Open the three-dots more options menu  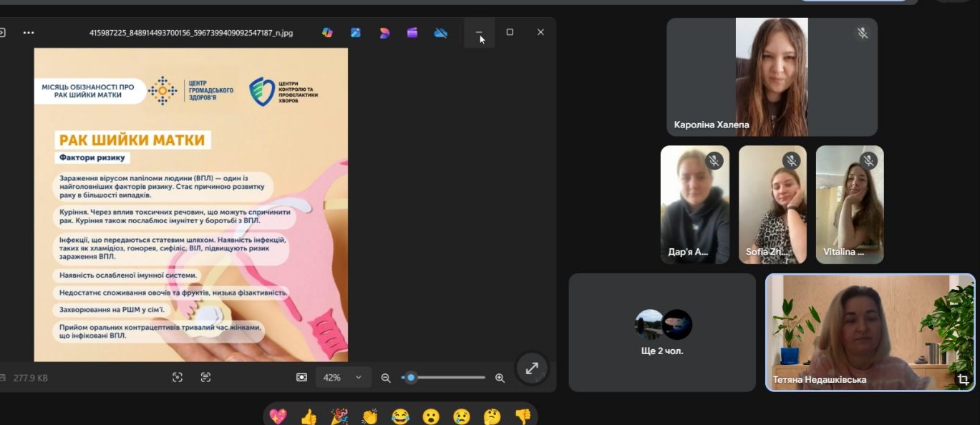coord(29,32)
